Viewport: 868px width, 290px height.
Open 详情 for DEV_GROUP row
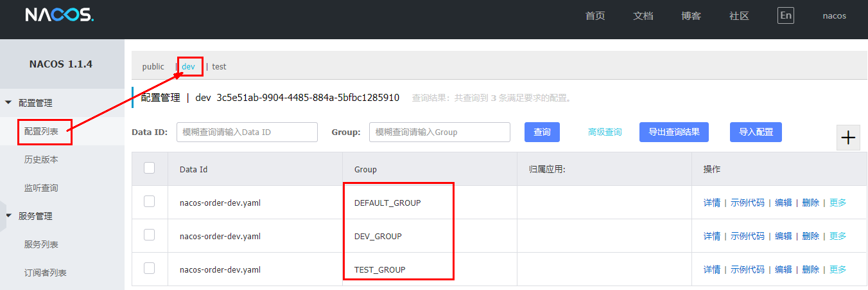coord(712,236)
